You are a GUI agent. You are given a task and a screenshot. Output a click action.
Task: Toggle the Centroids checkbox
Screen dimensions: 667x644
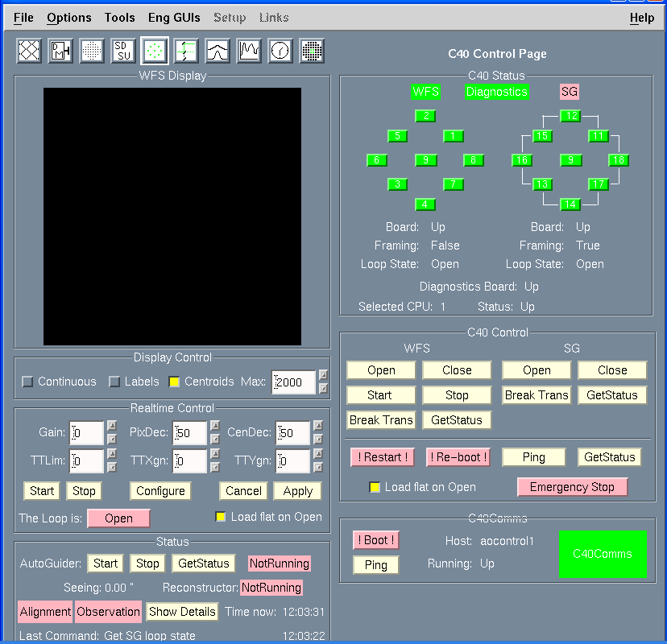174,382
